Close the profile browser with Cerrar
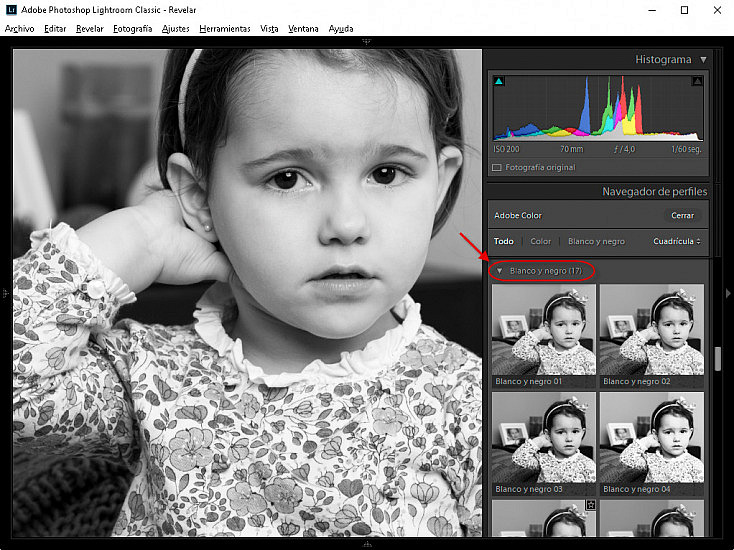The width and height of the screenshot is (734, 550). click(682, 215)
